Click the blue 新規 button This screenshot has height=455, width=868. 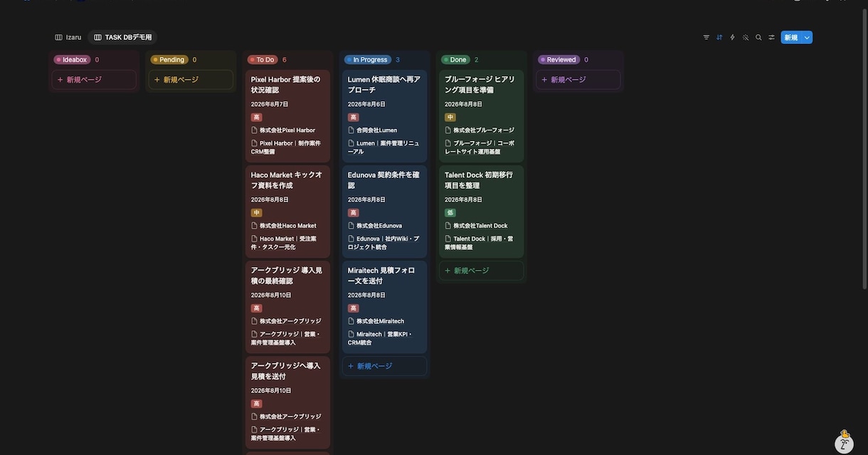pos(791,37)
